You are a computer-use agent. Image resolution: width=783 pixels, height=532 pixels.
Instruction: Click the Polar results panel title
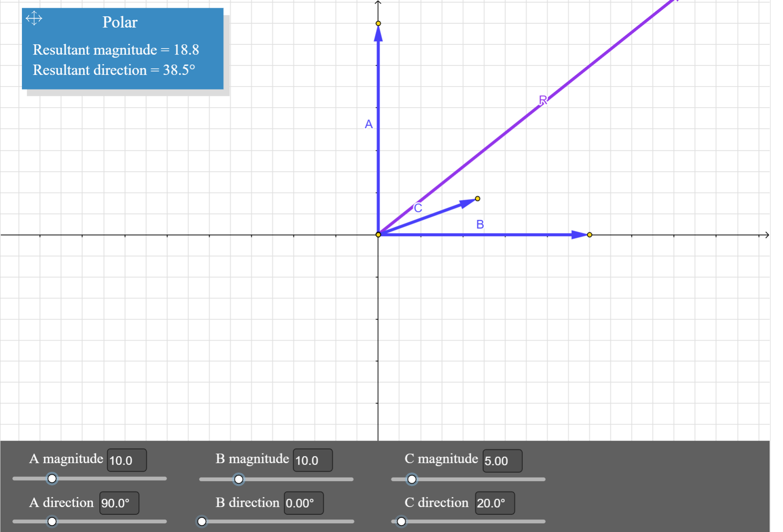tap(120, 22)
